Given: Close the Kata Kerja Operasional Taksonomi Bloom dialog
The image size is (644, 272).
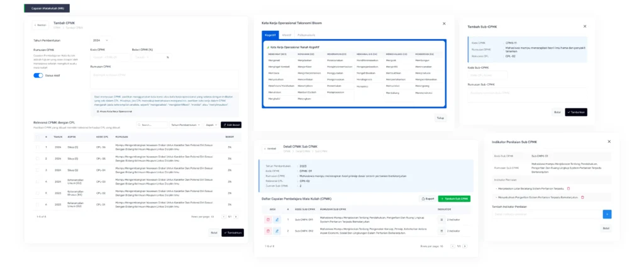Looking at the screenshot, I should [444, 24].
